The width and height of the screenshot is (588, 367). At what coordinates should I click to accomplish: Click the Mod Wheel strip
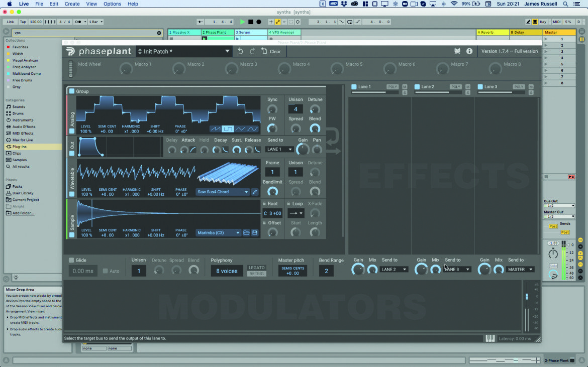tap(71, 69)
